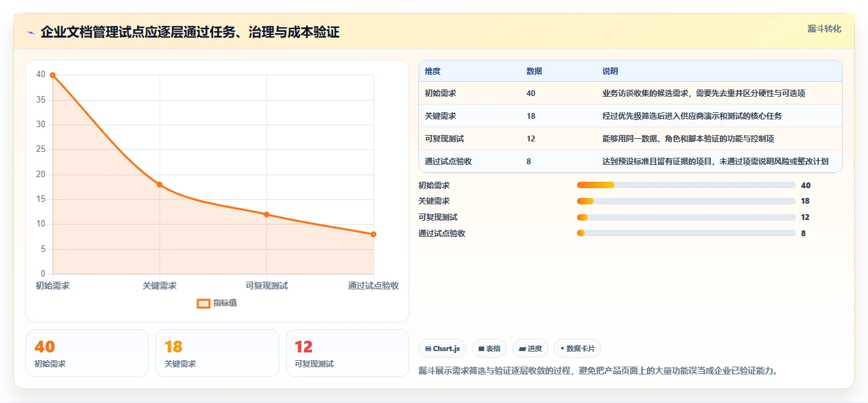Click the 可复现测试 data point on chart
Viewport: 868px width, 403px height.
point(266,214)
